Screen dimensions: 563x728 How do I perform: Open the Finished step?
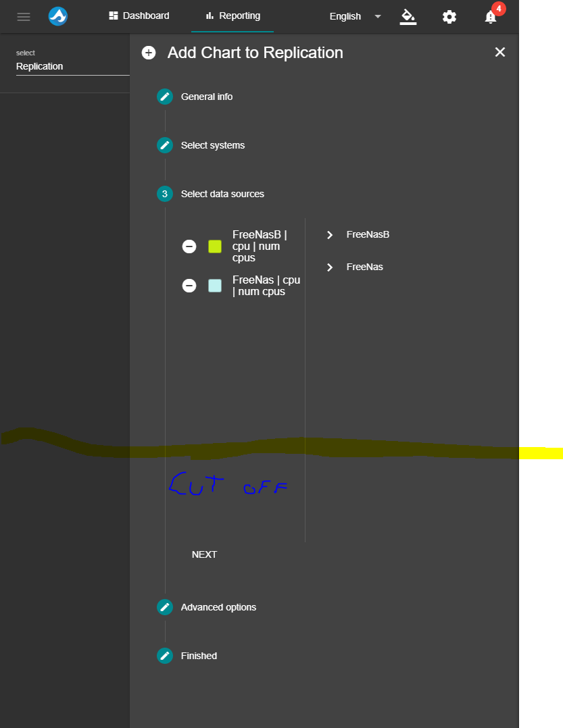coord(199,656)
